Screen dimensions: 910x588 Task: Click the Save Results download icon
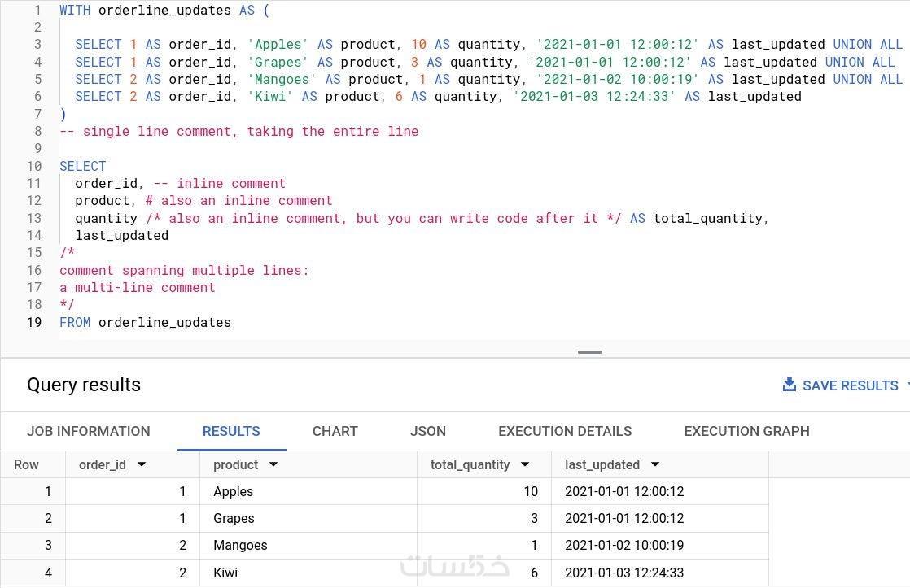point(790,385)
